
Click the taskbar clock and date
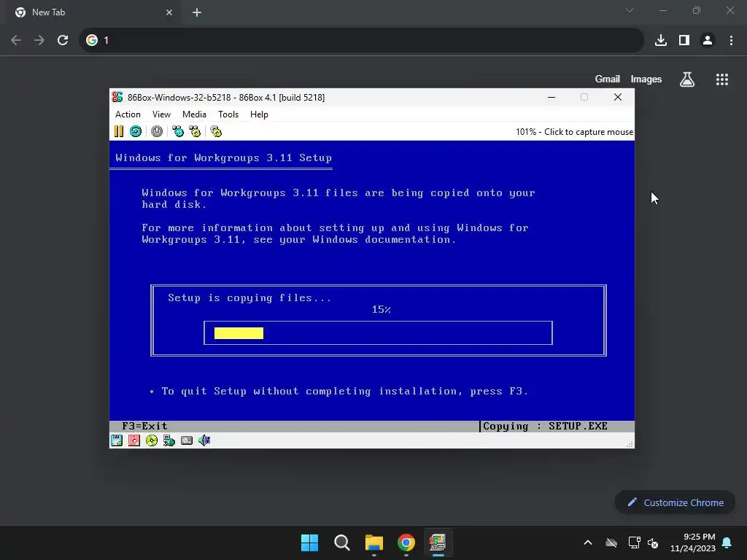(x=693, y=542)
